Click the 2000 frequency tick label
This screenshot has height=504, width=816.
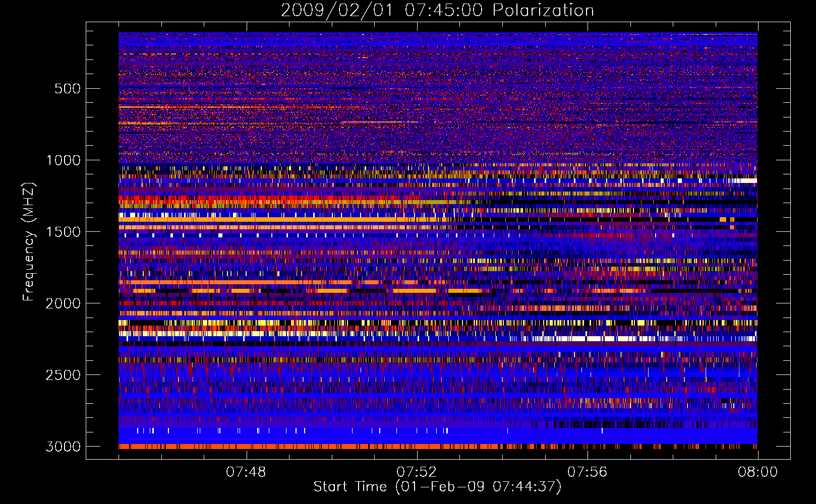pos(63,303)
